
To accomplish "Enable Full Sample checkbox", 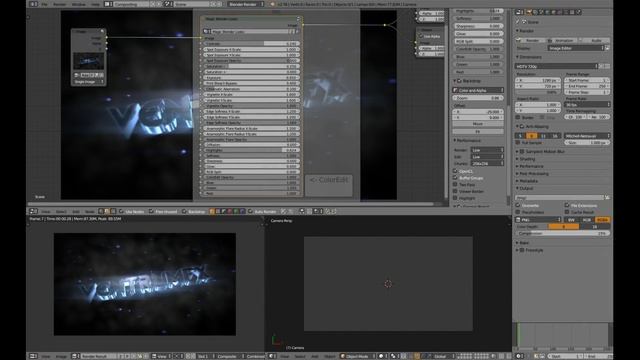I will click(518, 143).
